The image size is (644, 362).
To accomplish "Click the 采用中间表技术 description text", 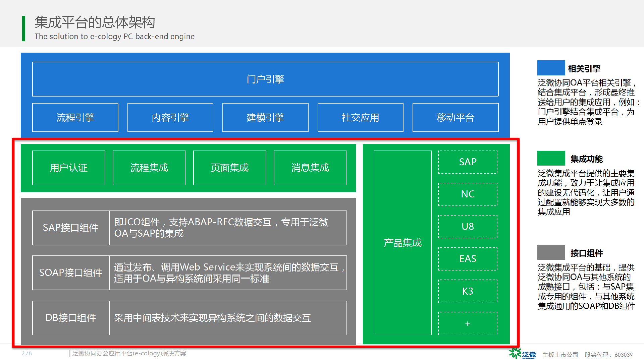I will [x=212, y=318].
